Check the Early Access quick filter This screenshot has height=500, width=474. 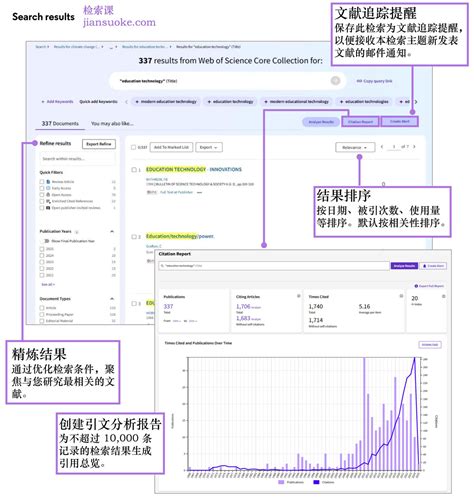[x=42, y=188]
